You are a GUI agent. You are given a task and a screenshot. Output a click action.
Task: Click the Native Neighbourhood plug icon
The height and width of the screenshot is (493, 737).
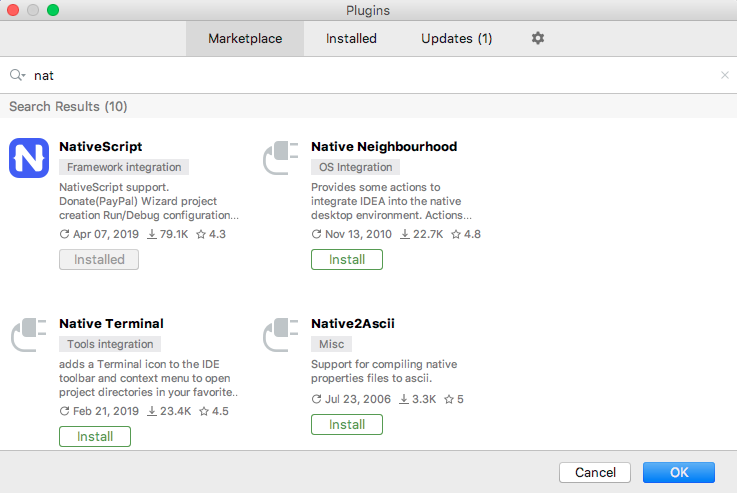[281, 158]
